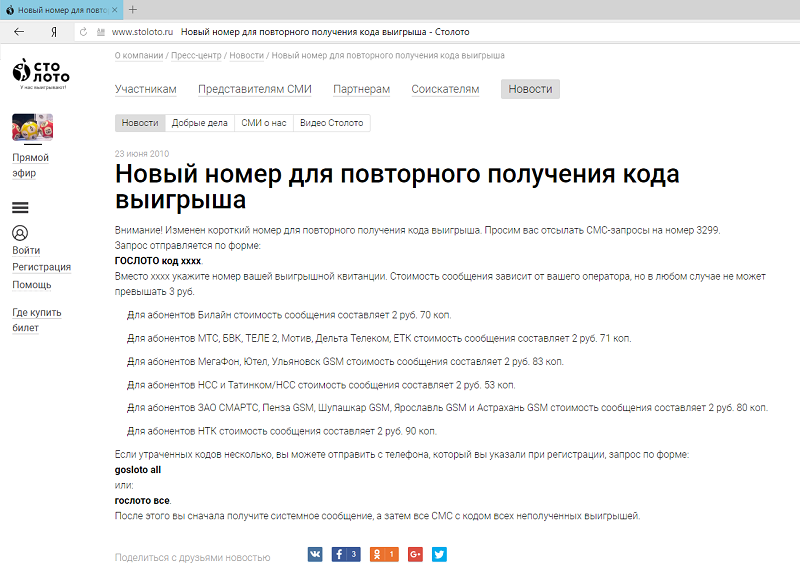The width and height of the screenshot is (800, 569).
Task: Switch to the Новости sub-tab
Action: click(x=140, y=123)
